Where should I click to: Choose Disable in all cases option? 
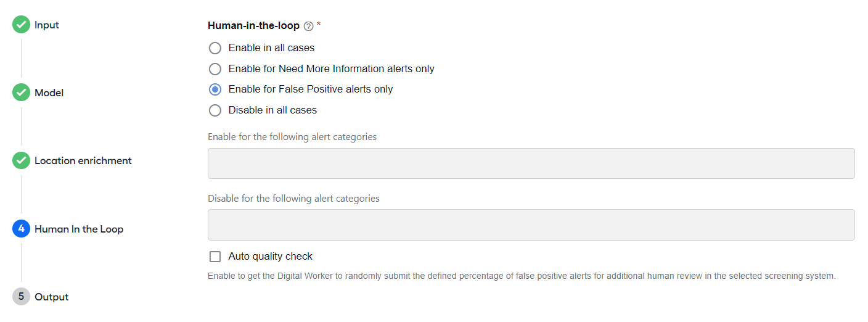pos(215,110)
